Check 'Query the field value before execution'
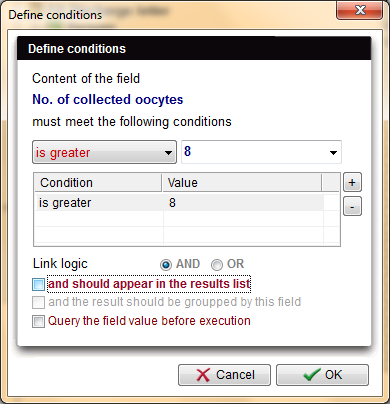Screen dimensions: 390x404 (x=38, y=321)
